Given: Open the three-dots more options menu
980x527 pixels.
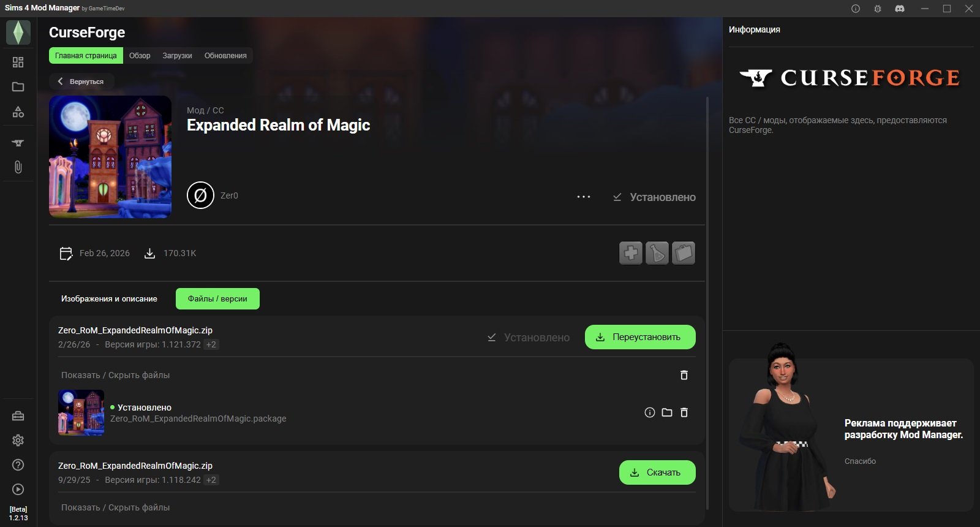Looking at the screenshot, I should (x=584, y=197).
